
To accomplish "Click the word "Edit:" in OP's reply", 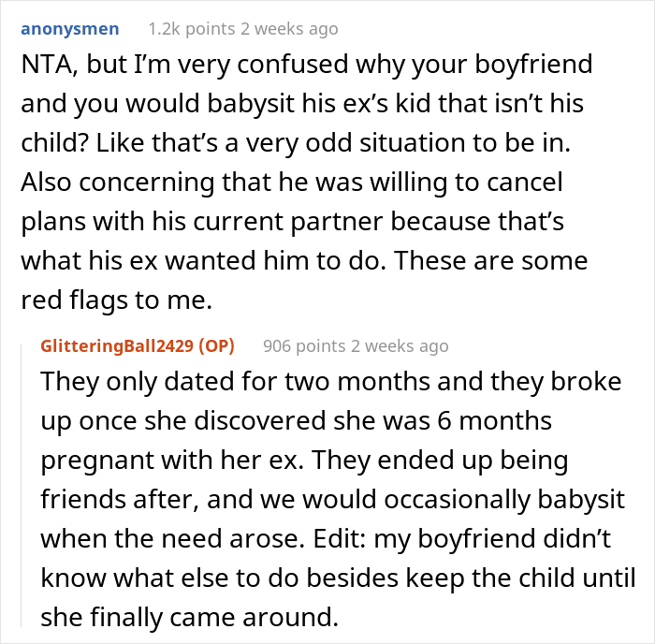I will point(340,538).
